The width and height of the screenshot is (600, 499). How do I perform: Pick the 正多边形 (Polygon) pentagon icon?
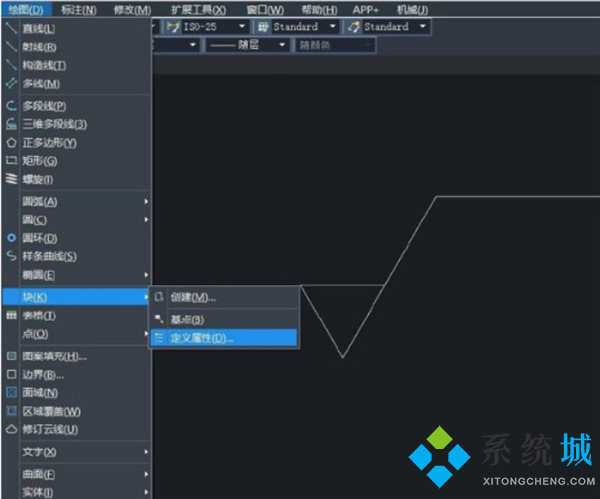(11, 142)
